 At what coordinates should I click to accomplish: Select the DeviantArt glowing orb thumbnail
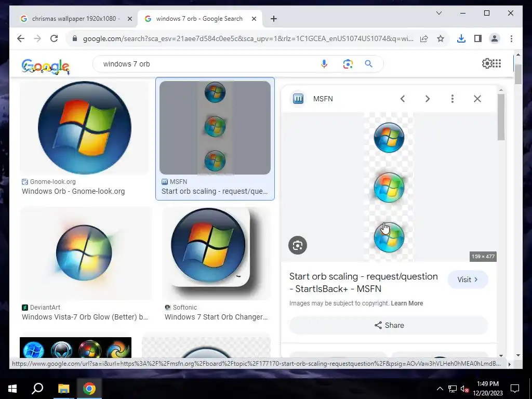coord(86,253)
